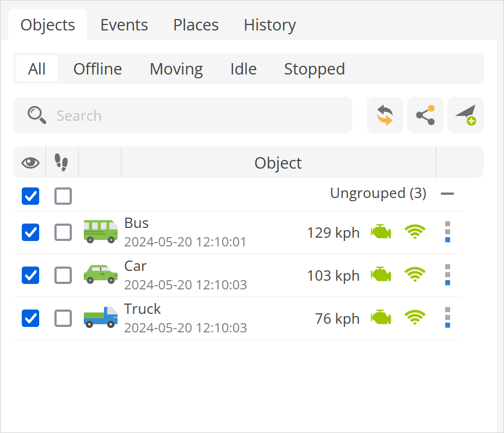Image resolution: width=504 pixels, height=433 pixels.
Task: Click the eye visibility column header
Action: (30, 162)
